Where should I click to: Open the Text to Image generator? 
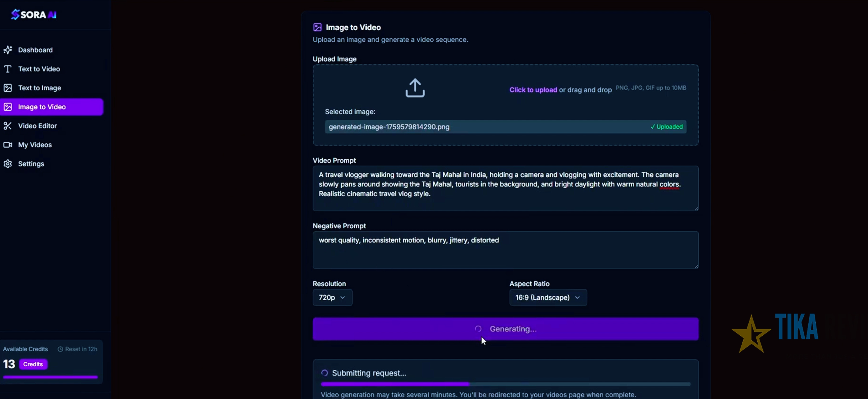[x=40, y=87]
